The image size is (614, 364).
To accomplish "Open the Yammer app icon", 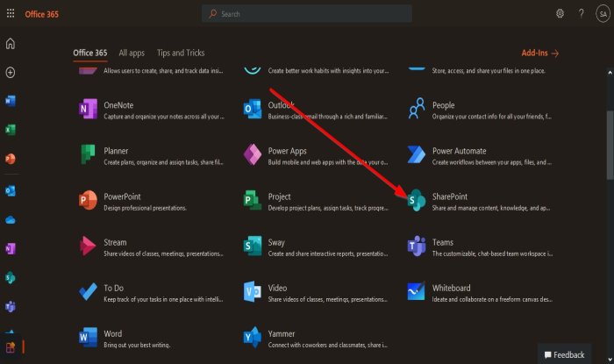I will [253, 338].
